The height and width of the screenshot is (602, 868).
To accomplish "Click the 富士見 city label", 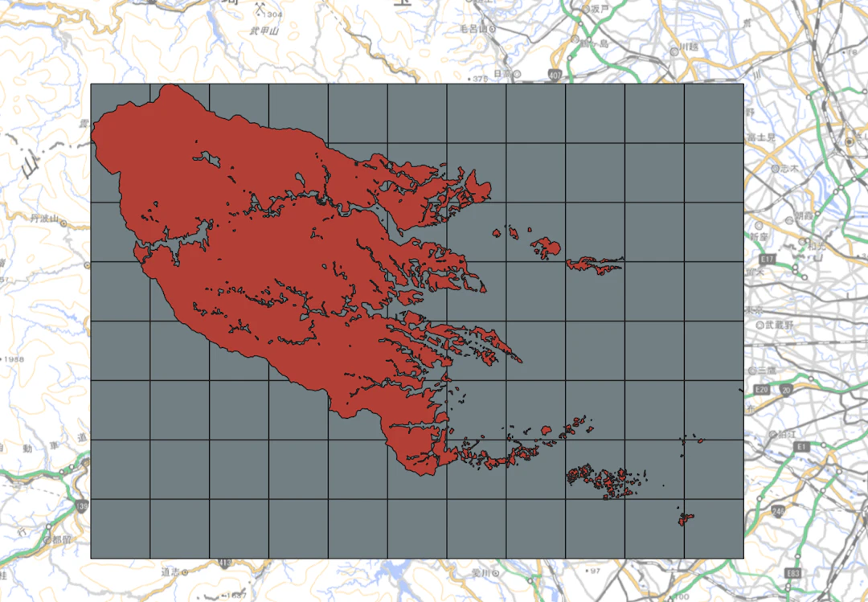I will [761, 137].
